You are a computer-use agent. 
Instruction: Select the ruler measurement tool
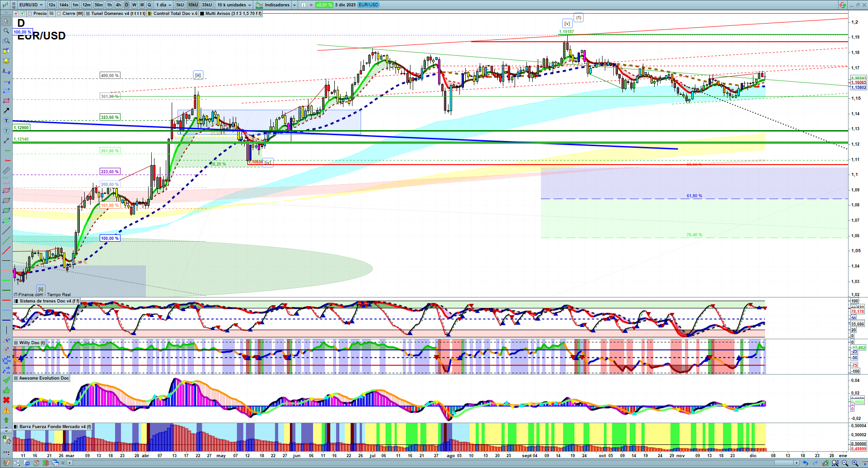pos(6,171)
